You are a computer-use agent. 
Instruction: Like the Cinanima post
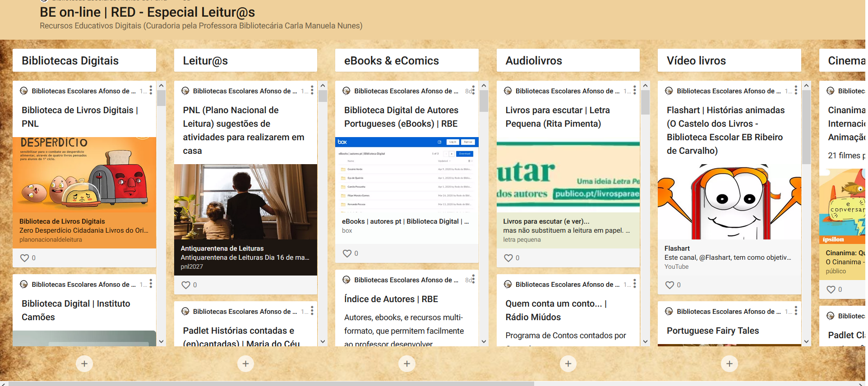831,289
